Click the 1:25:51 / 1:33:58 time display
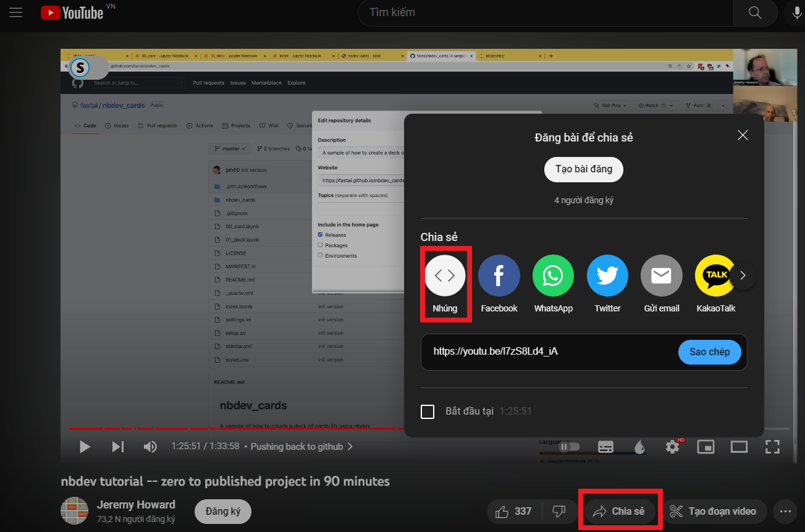This screenshot has width=805, height=532. pyautogui.click(x=205, y=446)
